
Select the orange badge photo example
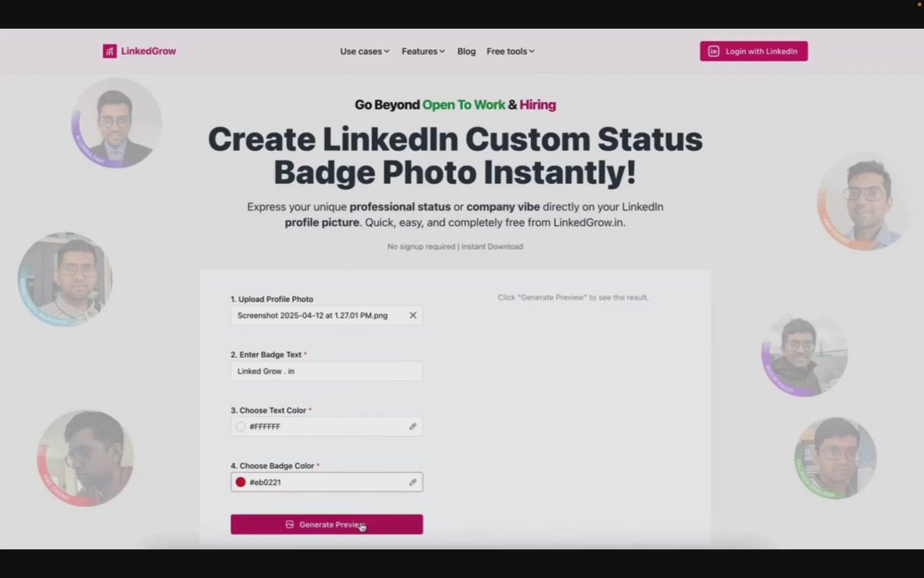click(864, 201)
